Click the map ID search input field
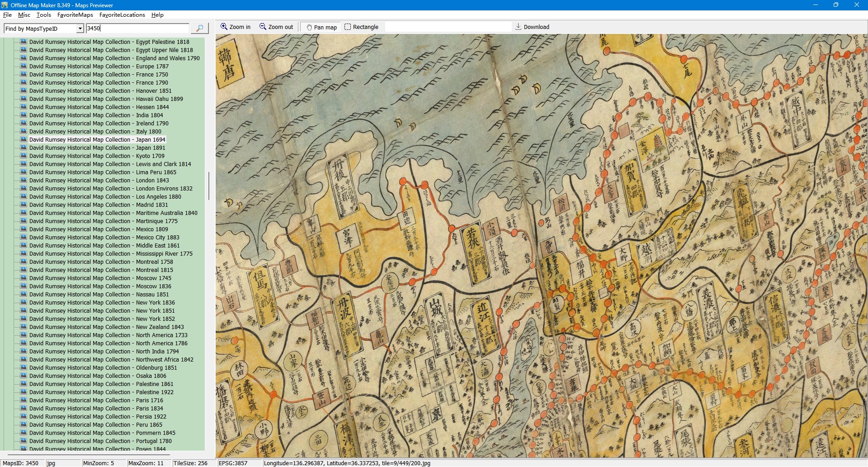 [137, 29]
